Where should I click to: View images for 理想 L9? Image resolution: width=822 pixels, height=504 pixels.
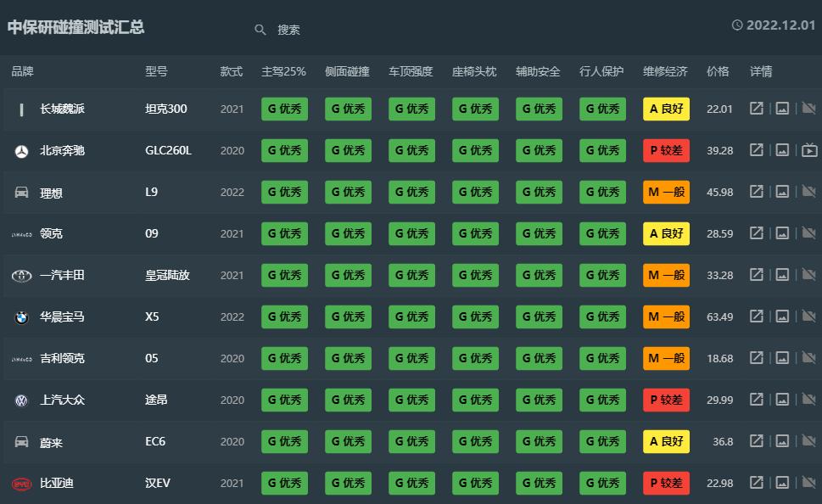782,192
